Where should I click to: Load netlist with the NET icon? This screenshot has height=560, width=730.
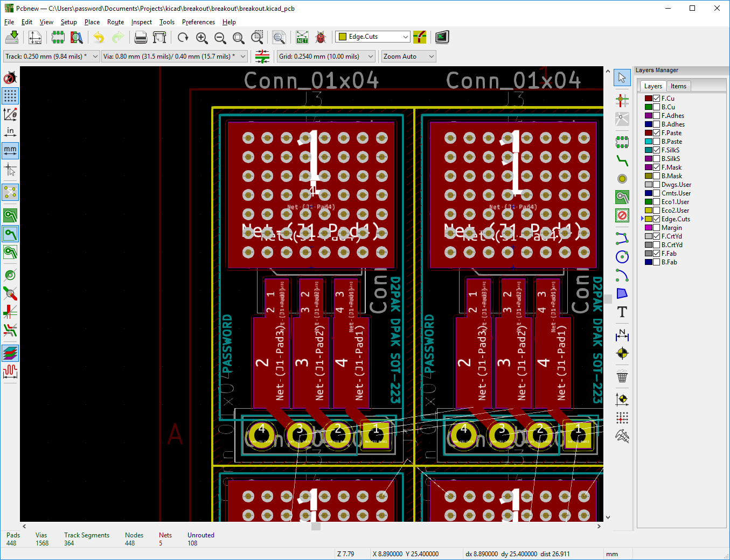[302, 37]
